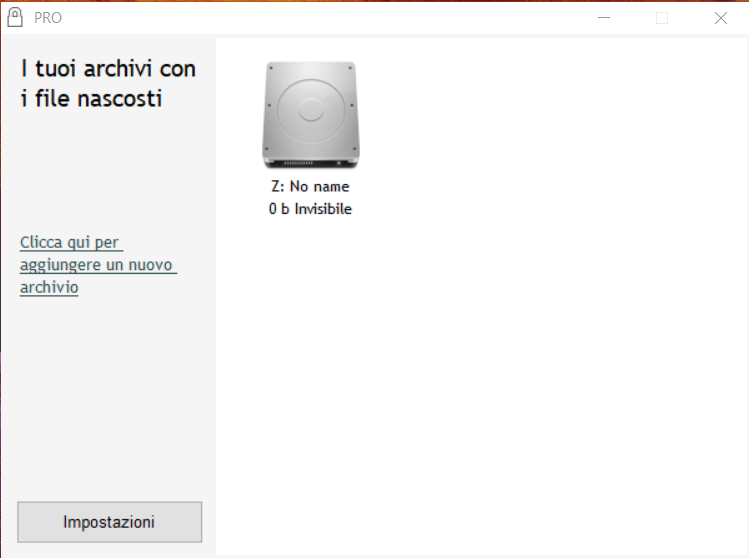Viewport: 749px width, 558px height.
Task: Click the 'Z: No name' label
Action: 310,186
